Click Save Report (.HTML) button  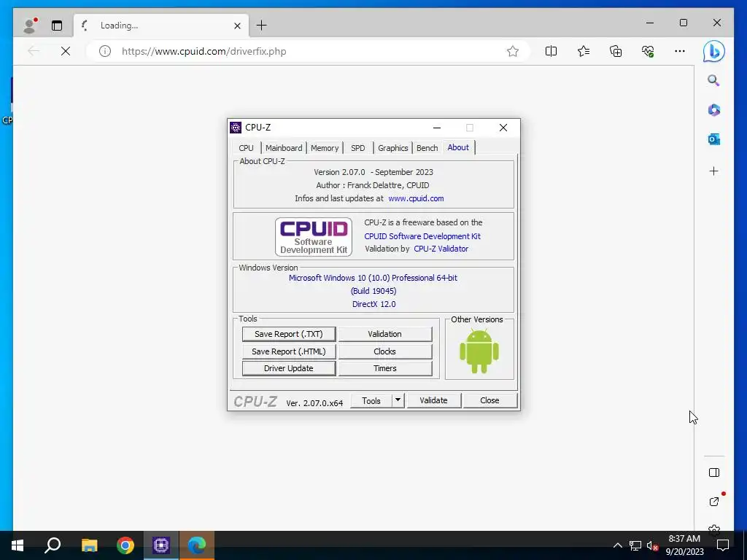tap(289, 351)
